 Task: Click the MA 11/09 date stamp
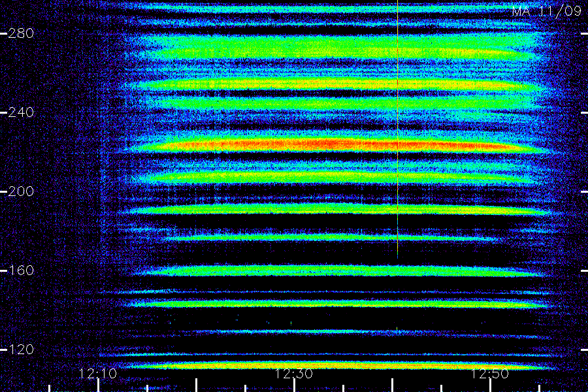click(x=547, y=11)
